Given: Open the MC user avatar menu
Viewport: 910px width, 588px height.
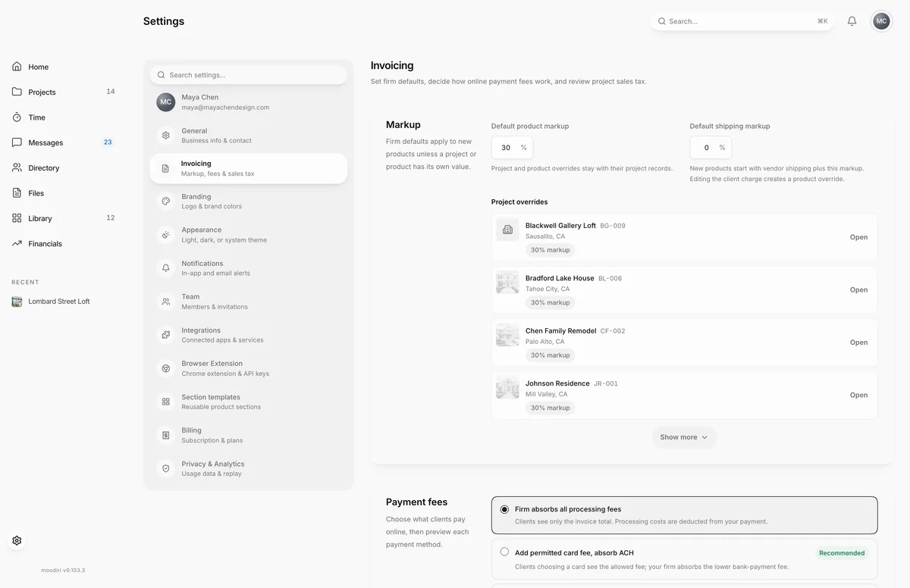Looking at the screenshot, I should tap(881, 21).
